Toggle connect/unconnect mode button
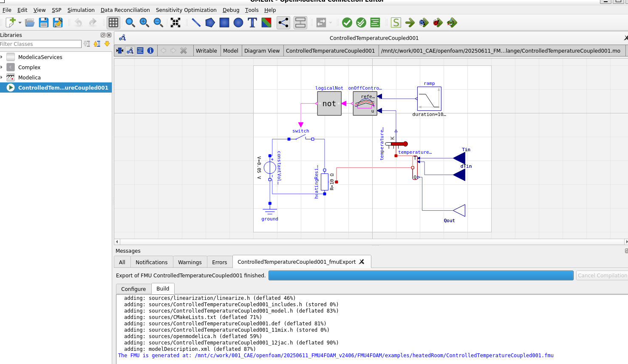Image resolution: width=628 pixels, height=364 pixels. point(283,23)
